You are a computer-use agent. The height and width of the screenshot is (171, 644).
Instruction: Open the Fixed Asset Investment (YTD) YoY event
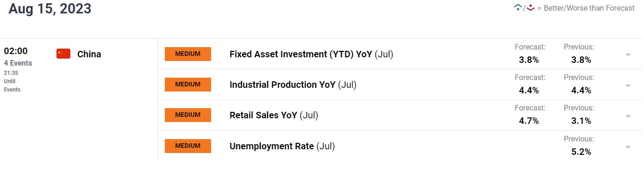tap(311, 54)
